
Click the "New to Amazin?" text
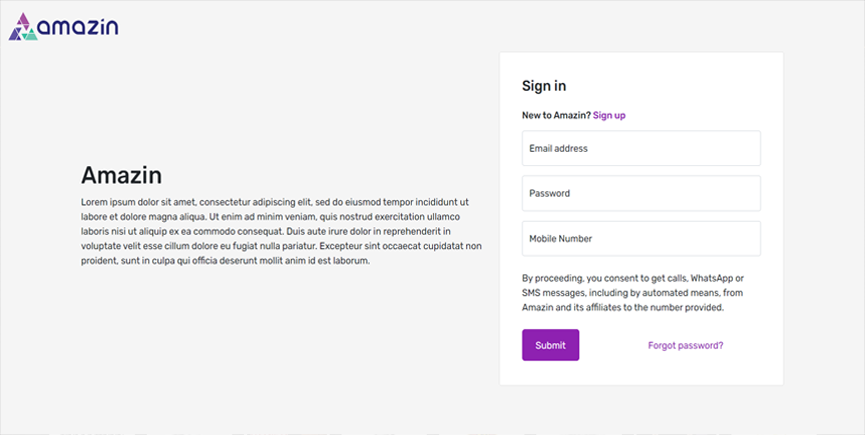pos(556,115)
